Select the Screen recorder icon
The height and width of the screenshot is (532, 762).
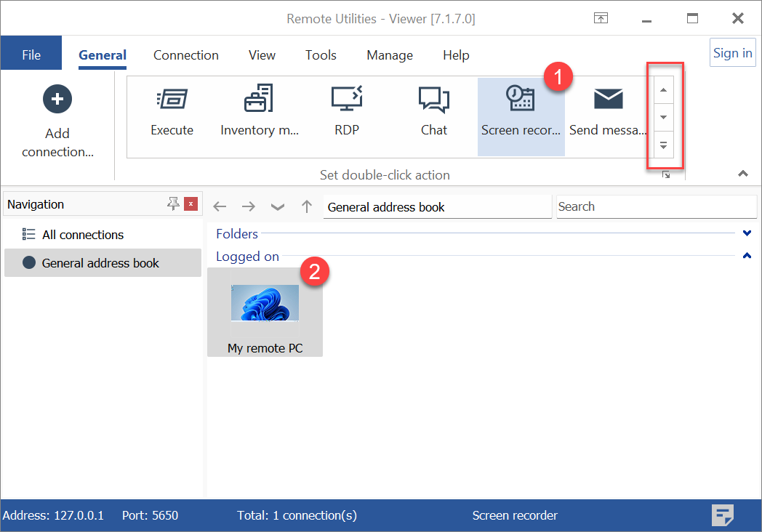pos(520,100)
